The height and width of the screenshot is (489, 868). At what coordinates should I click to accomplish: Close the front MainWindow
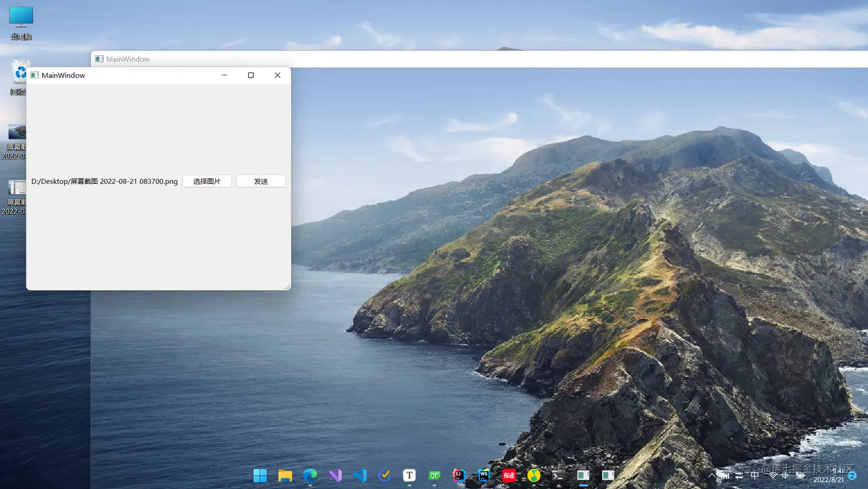(x=277, y=75)
